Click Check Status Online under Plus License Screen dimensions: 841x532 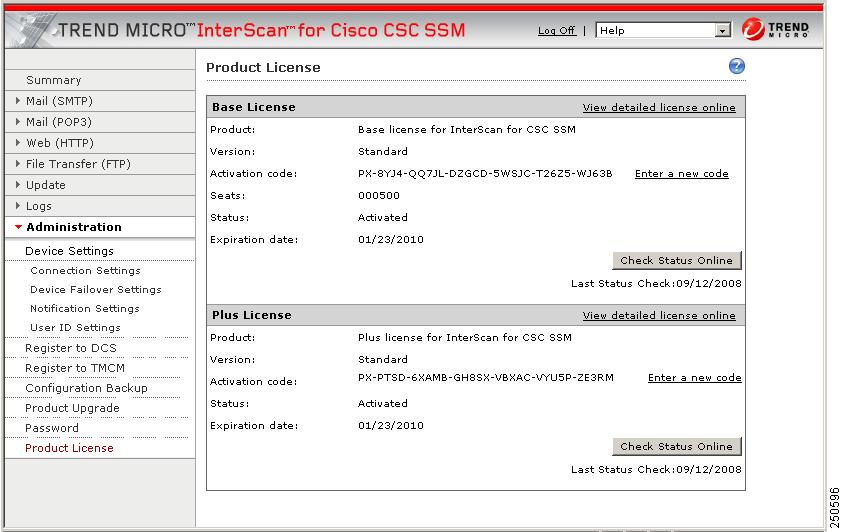677,446
